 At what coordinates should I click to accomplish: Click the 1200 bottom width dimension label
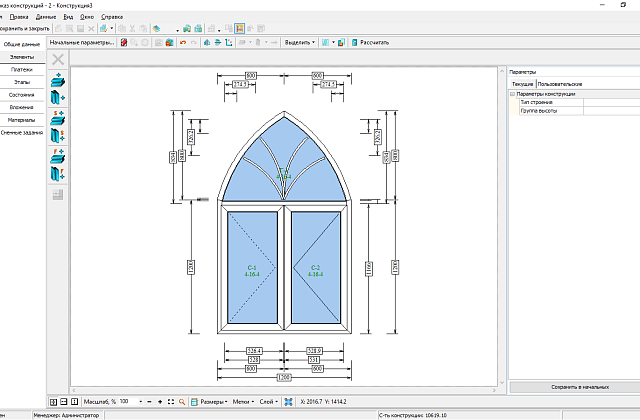(x=284, y=378)
